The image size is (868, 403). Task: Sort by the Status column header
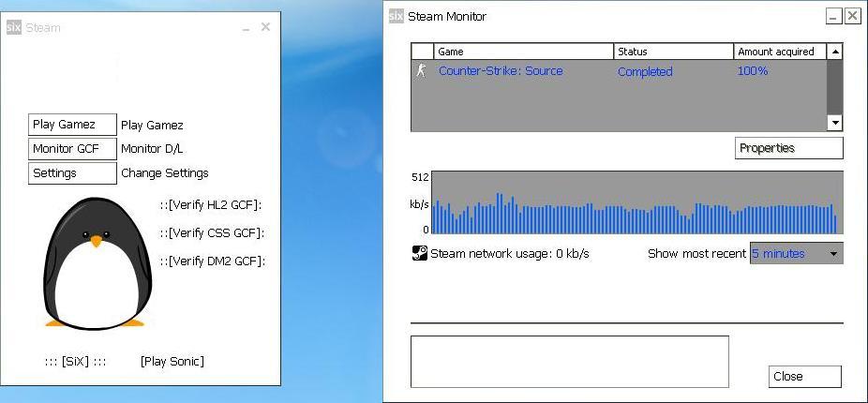(x=674, y=52)
